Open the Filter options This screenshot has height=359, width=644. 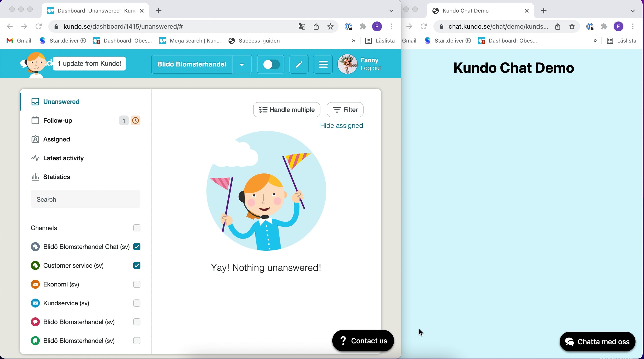[x=345, y=110]
